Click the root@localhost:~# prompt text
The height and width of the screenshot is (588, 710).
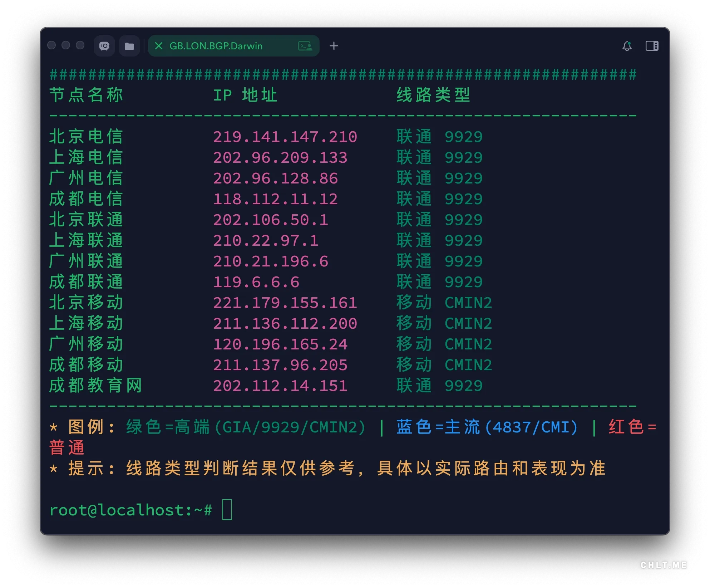tap(130, 510)
